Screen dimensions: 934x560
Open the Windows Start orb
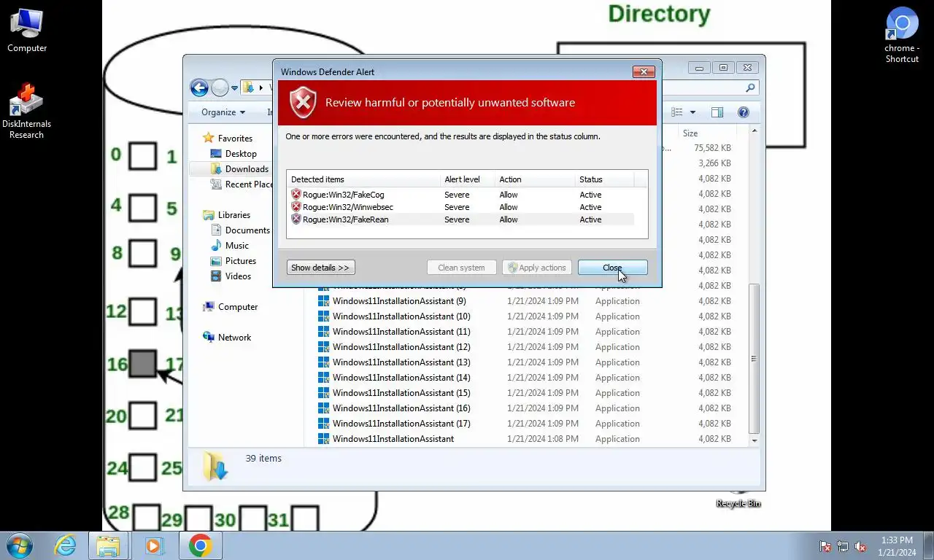point(20,545)
